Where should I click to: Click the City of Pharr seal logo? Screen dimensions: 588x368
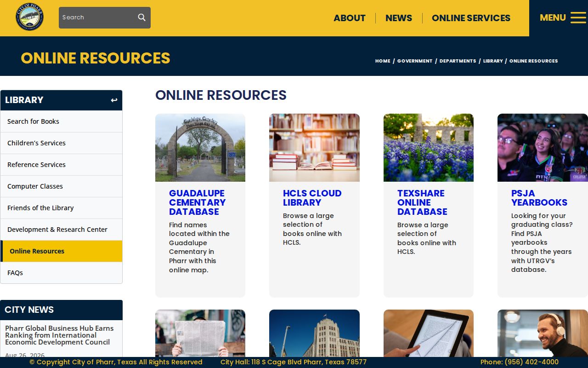pos(29,17)
